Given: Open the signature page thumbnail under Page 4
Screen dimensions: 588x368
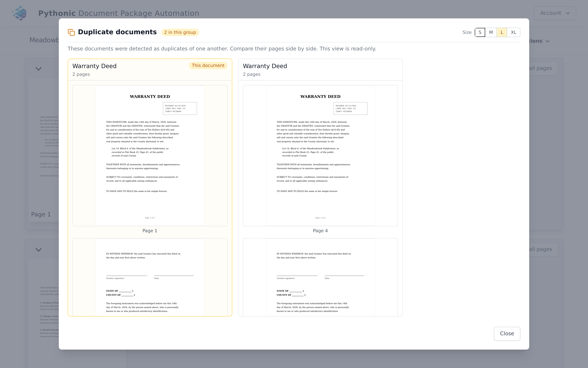Looking at the screenshot, I should pyautogui.click(x=320, y=277).
